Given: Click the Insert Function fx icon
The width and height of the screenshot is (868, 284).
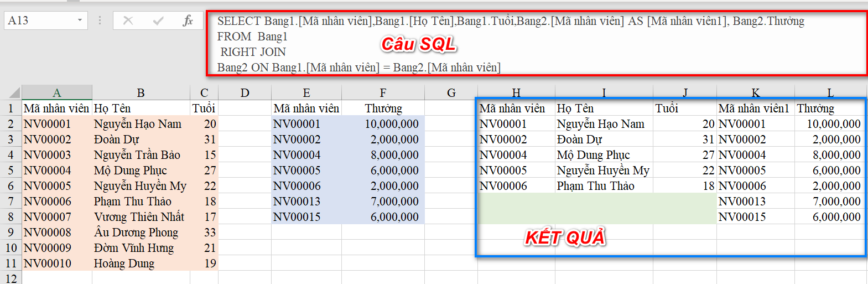Looking at the screenshot, I should (188, 20).
